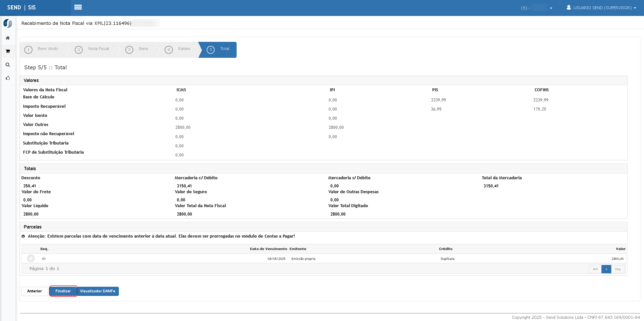
Task: Click the user avatar icon in header
Action: (569, 8)
